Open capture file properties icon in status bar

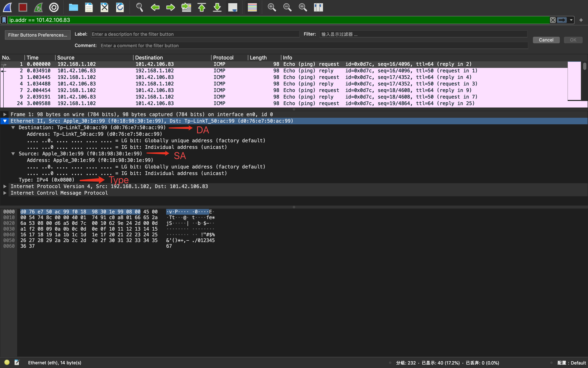pos(17,362)
